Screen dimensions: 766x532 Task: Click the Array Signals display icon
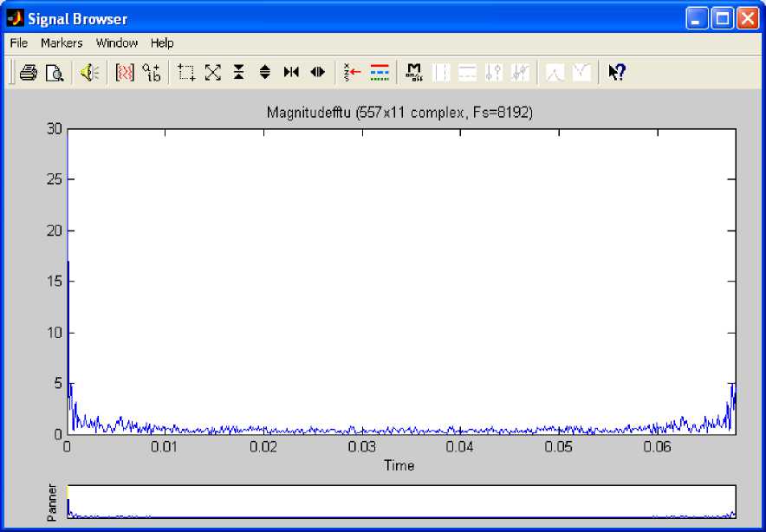tap(125, 73)
